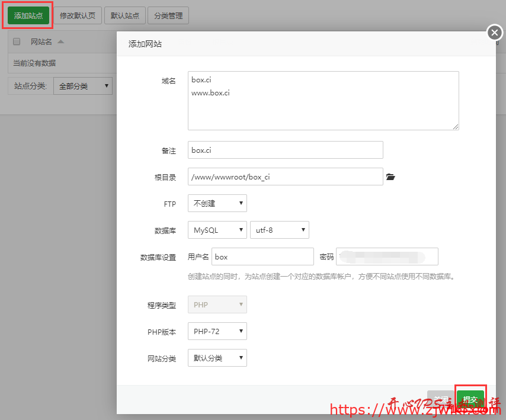This screenshot has width=506, height=420.
Task: Open the 网站分类 默认分类 dropdown
Action: coord(217,358)
